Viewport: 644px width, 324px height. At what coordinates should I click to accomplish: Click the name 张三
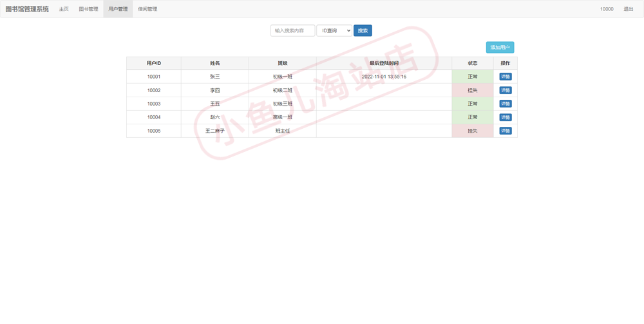coord(215,77)
